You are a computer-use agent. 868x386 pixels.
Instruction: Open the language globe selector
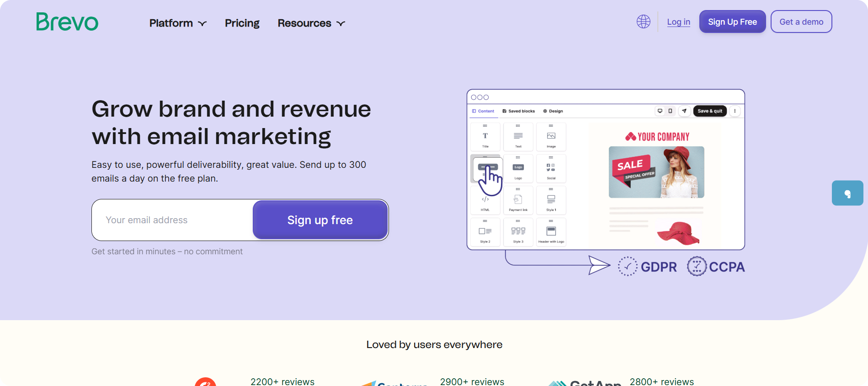click(643, 21)
